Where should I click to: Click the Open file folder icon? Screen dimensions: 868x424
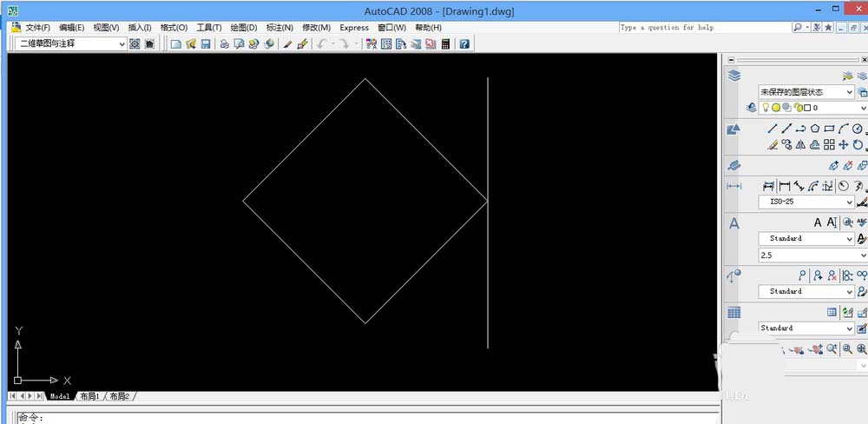click(191, 44)
